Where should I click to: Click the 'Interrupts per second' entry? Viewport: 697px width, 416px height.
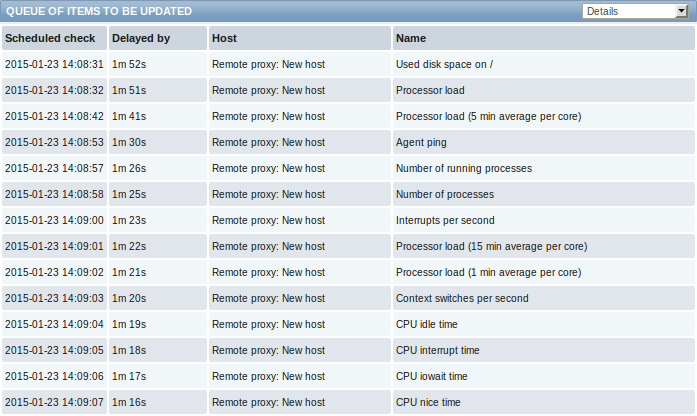[x=445, y=220]
